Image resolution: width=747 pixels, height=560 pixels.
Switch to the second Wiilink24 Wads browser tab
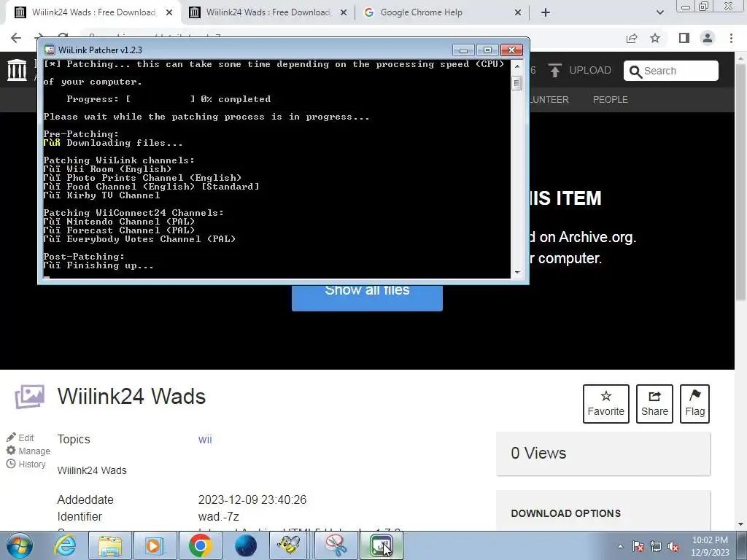[x=268, y=12]
